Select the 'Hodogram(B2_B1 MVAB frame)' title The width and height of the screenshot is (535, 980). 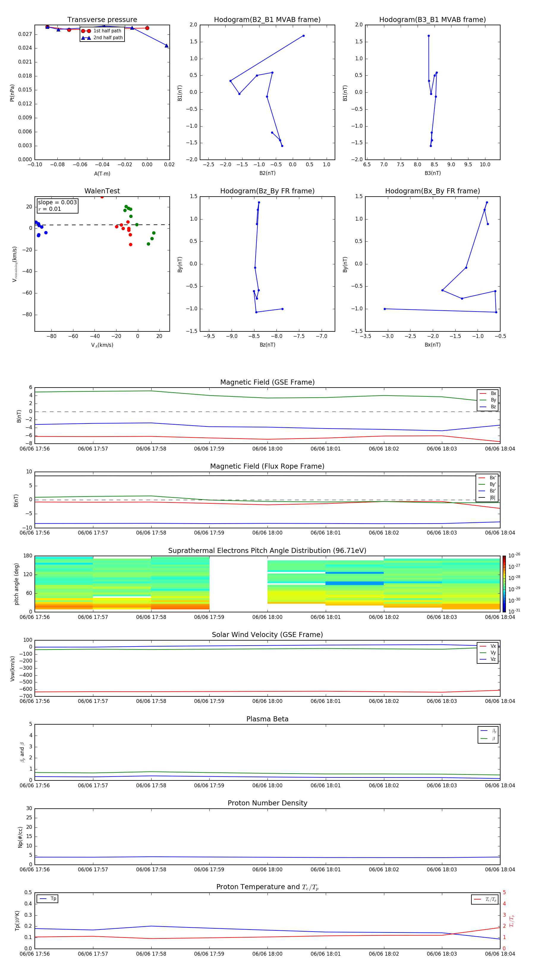(267, 20)
